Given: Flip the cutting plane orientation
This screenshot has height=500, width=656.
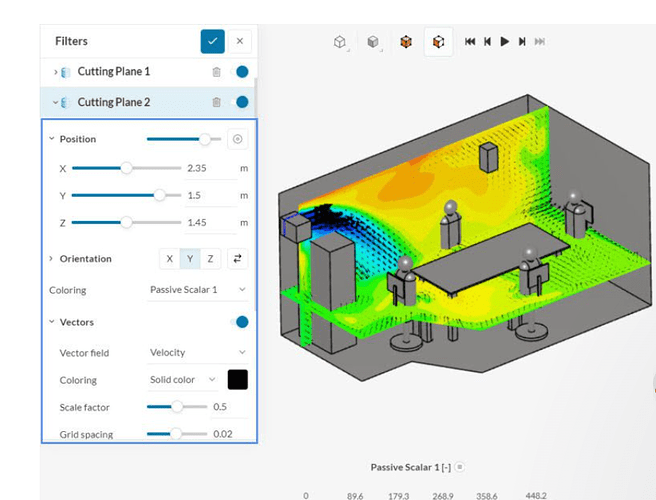Looking at the screenshot, I should point(237,259).
